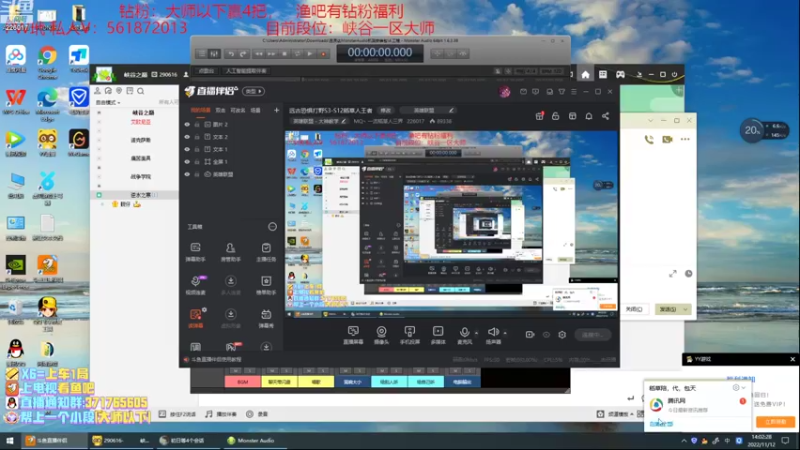Image resolution: width=800 pixels, height=450 pixels.
Task: Open the 视频连麦 tool
Action: point(196,285)
